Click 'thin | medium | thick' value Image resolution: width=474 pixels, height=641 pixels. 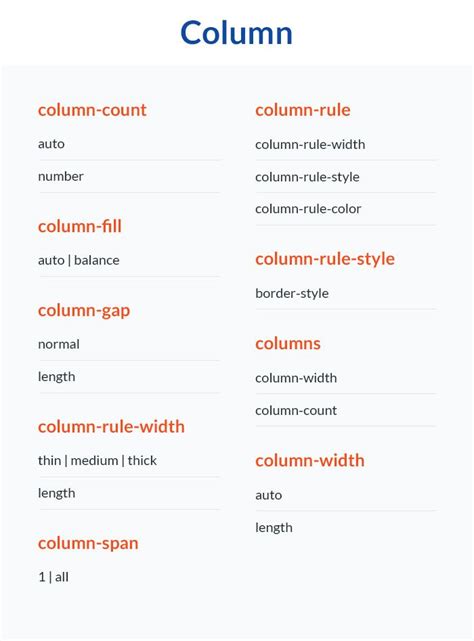coord(97,461)
